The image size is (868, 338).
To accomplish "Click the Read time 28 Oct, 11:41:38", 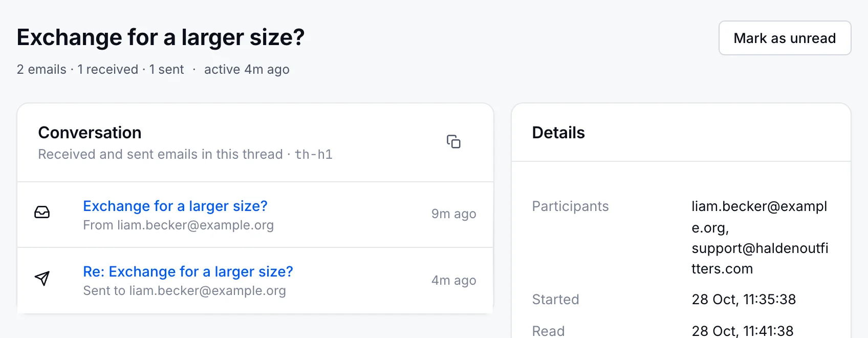I will [743, 331].
